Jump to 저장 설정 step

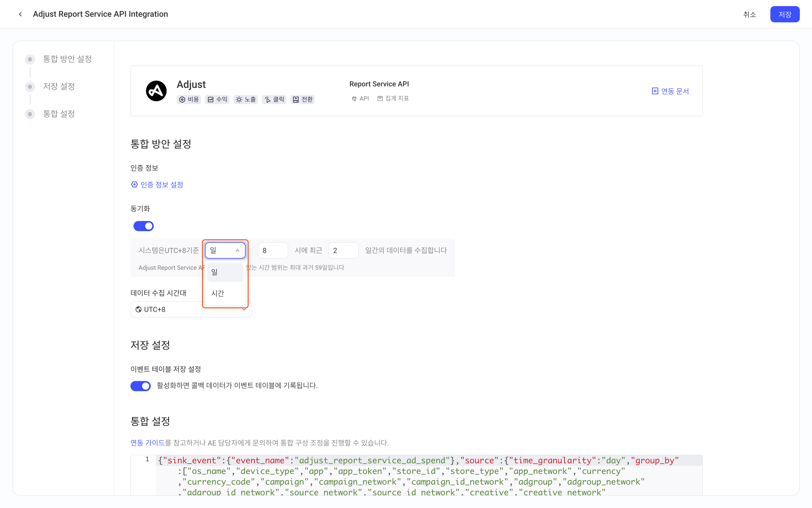[59, 86]
